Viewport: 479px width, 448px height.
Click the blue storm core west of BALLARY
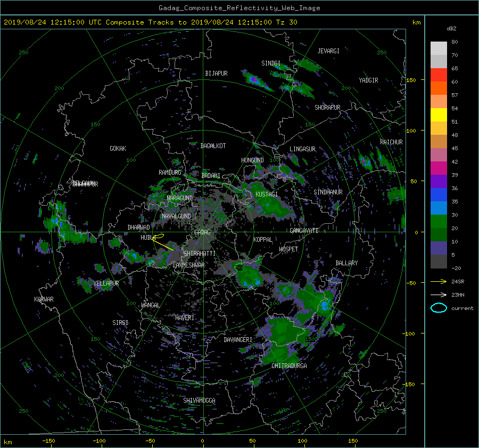325,305
